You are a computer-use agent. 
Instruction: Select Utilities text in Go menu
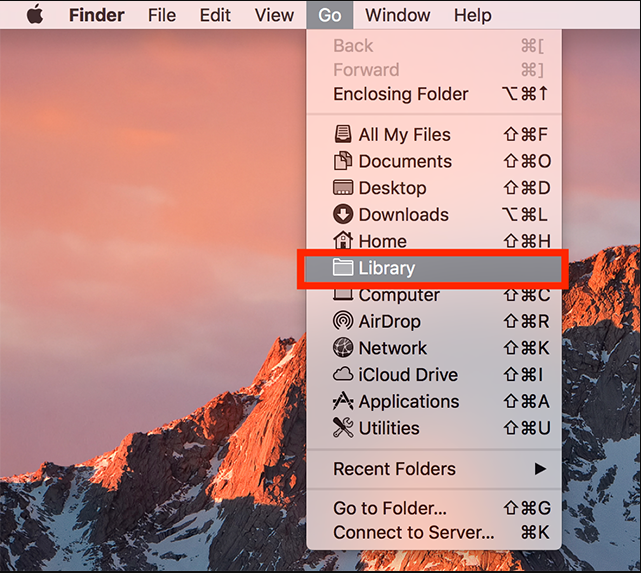click(389, 428)
